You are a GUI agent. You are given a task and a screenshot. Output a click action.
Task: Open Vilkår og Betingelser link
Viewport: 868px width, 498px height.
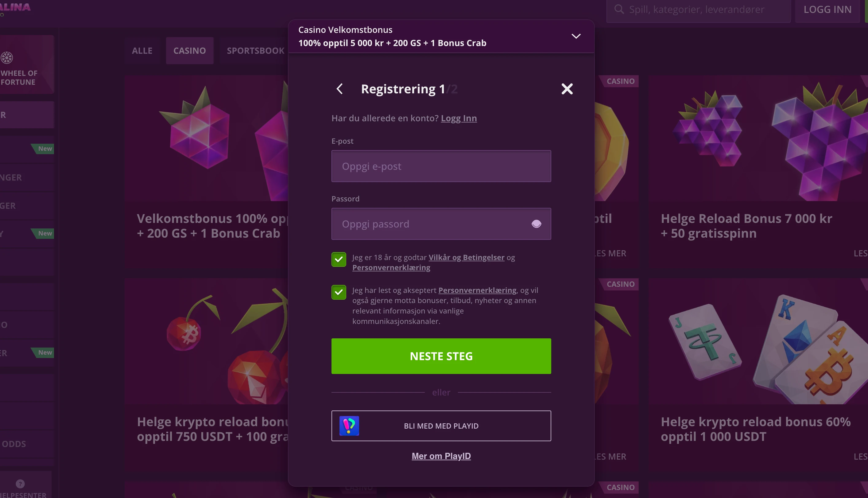tap(466, 257)
